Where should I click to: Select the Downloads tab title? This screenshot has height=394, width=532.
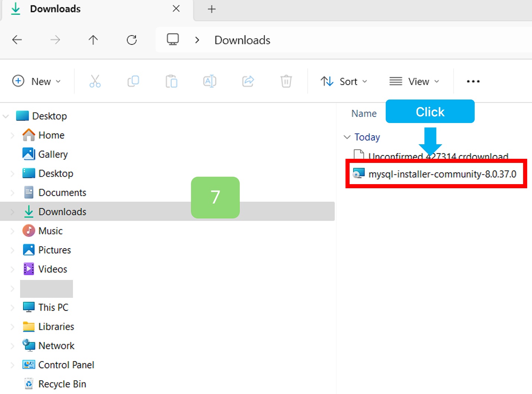(x=55, y=9)
